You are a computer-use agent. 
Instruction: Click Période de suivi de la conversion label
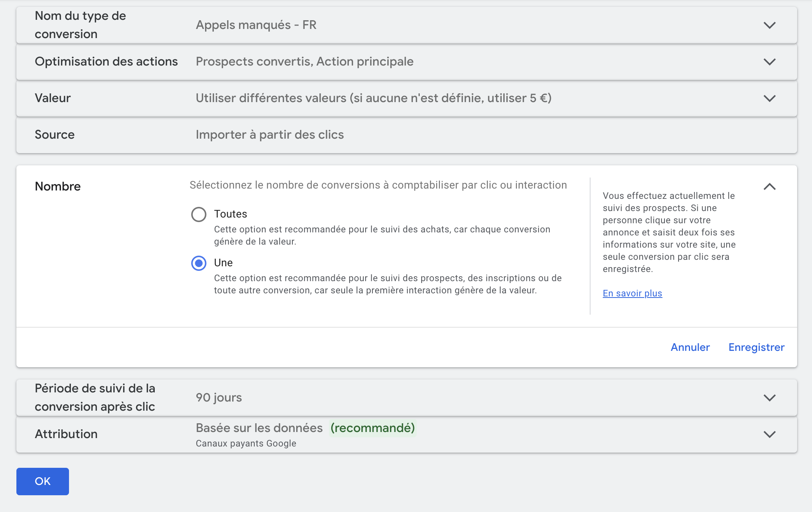click(x=95, y=398)
